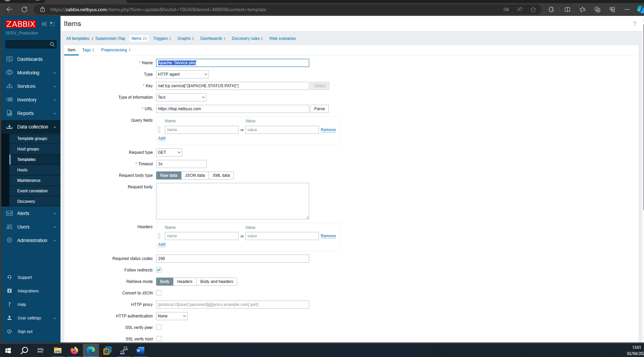
Task: Open the Type dropdown showing HTTP agent
Action: (182, 74)
